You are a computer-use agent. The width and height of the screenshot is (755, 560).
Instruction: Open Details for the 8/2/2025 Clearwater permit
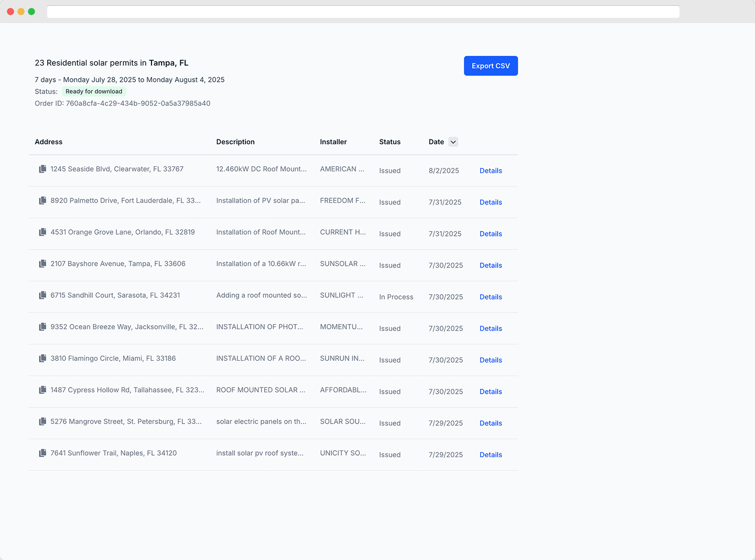point(491,171)
